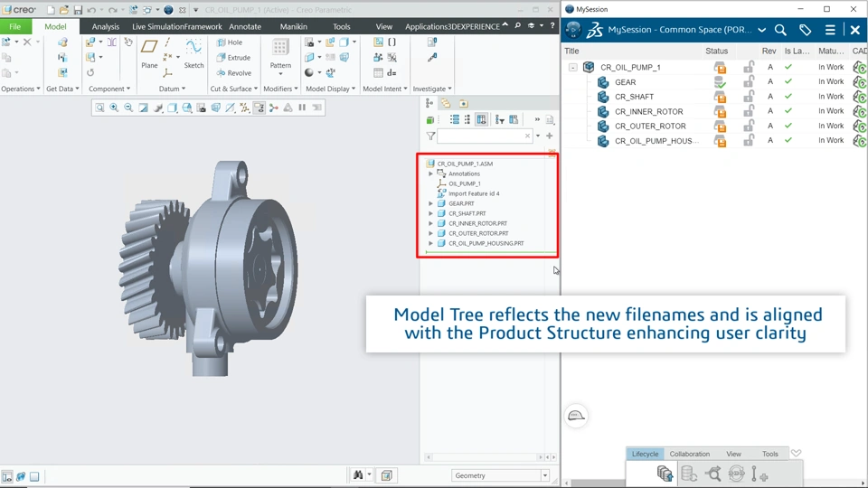Toggle lock on CR_OUTER_ROTOR row
Viewport: 868px width, 488px height.
[749, 126]
